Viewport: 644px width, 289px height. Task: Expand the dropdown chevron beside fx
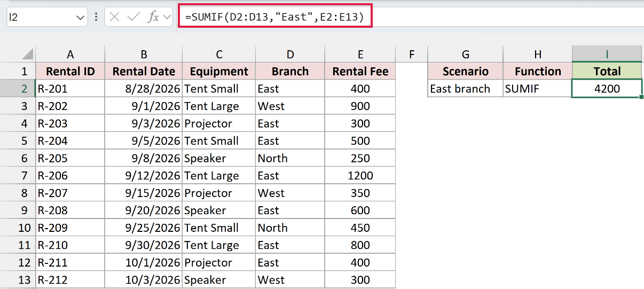pos(167,17)
